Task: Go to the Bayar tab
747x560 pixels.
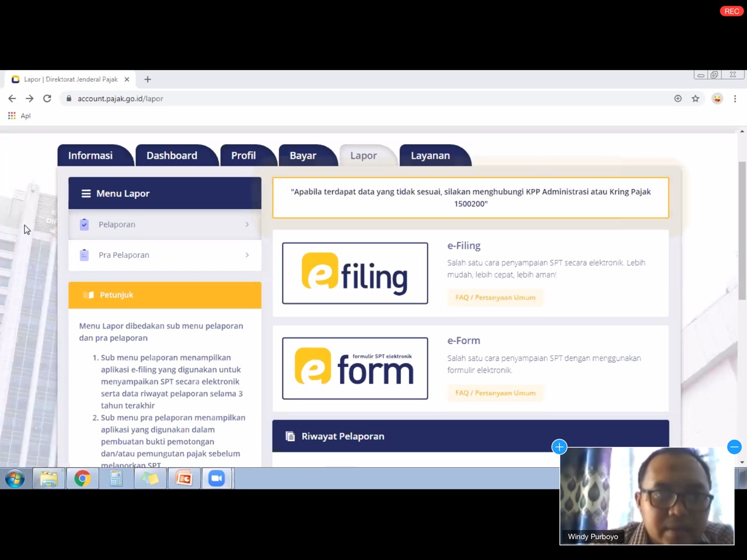Action: (303, 156)
